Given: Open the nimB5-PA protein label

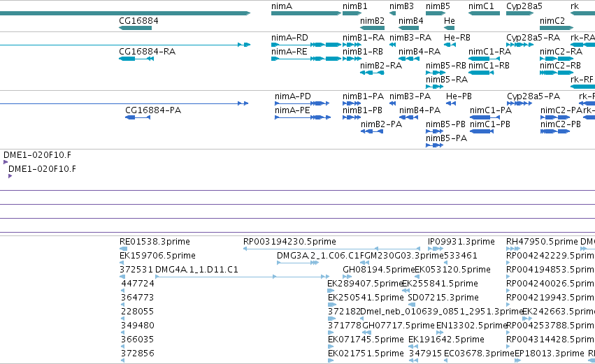Looking at the screenshot, I should [446, 138].
